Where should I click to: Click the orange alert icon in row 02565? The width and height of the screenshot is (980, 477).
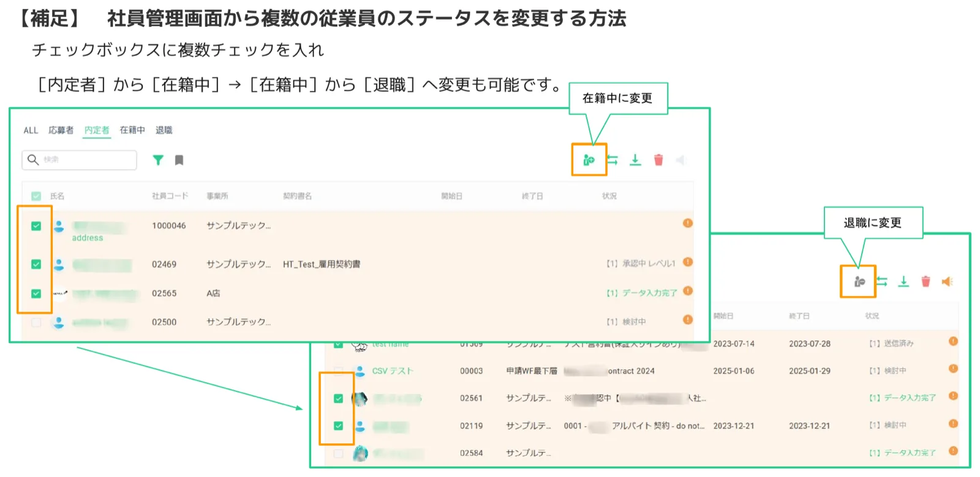tap(688, 291)
